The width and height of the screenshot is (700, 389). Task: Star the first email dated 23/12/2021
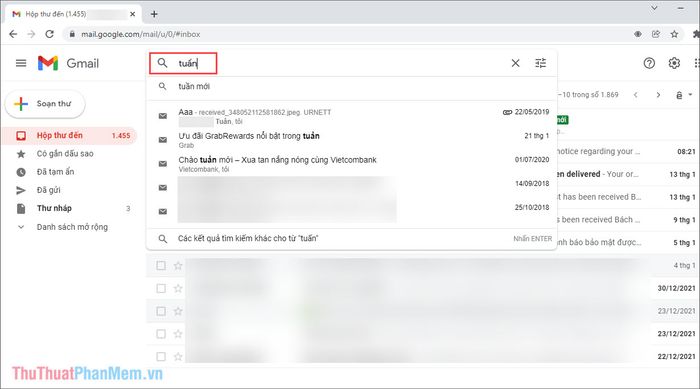click(178, 311)
